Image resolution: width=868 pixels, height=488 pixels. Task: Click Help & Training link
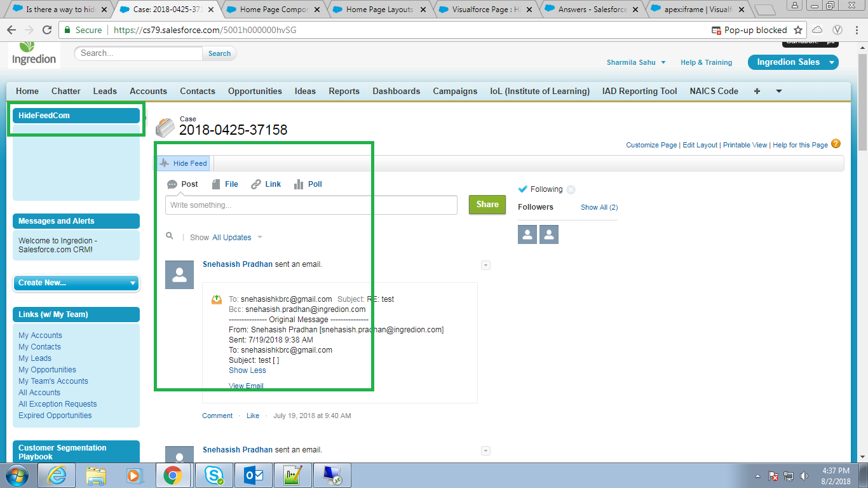(706, 62)
